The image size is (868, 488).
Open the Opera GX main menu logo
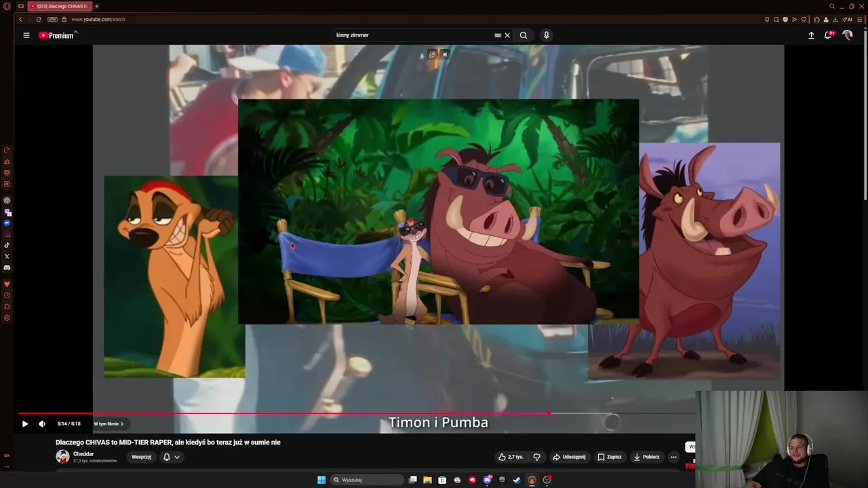(7, 6)
